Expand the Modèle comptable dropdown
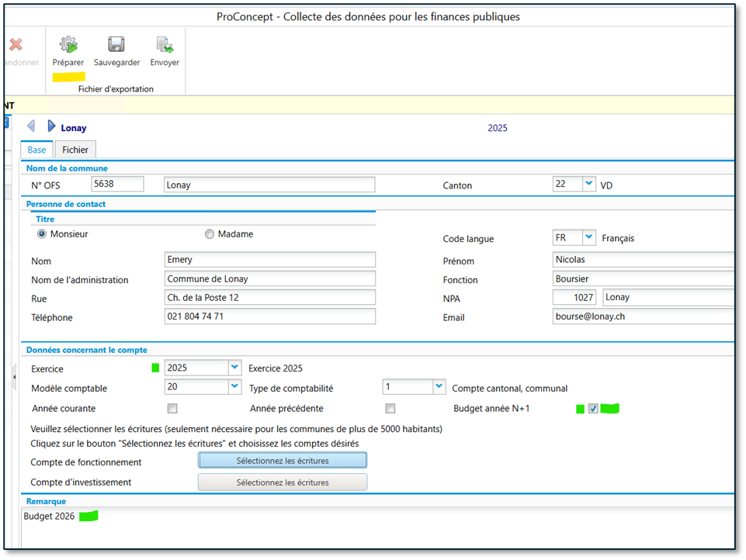The image size is (746, 560). 234,387
